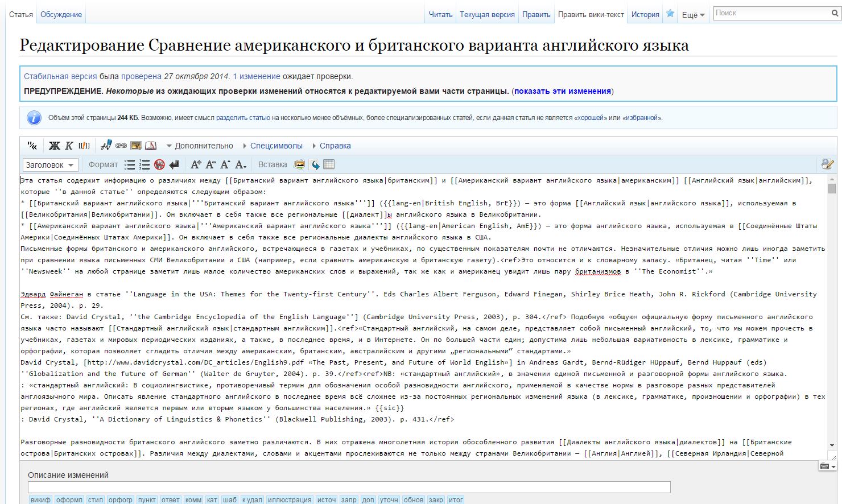
Task: Follow the проверена link
Action: (x=141, y=76)
